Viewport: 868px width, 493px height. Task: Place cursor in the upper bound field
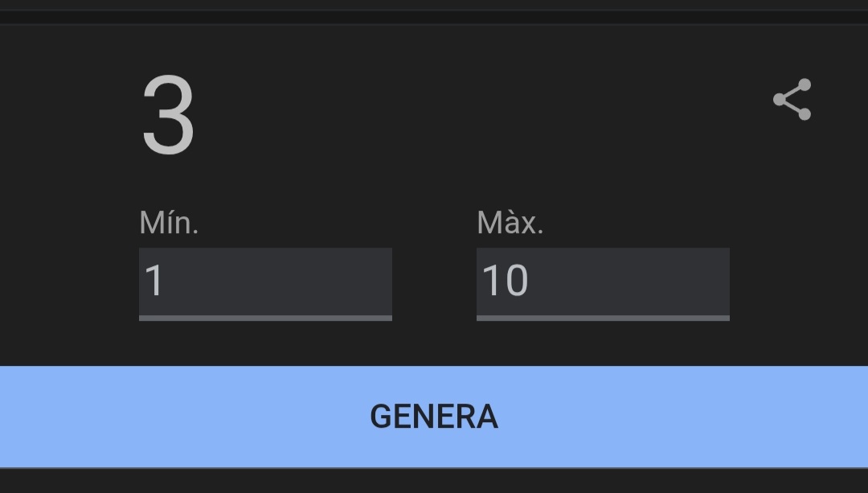point(603,281)
